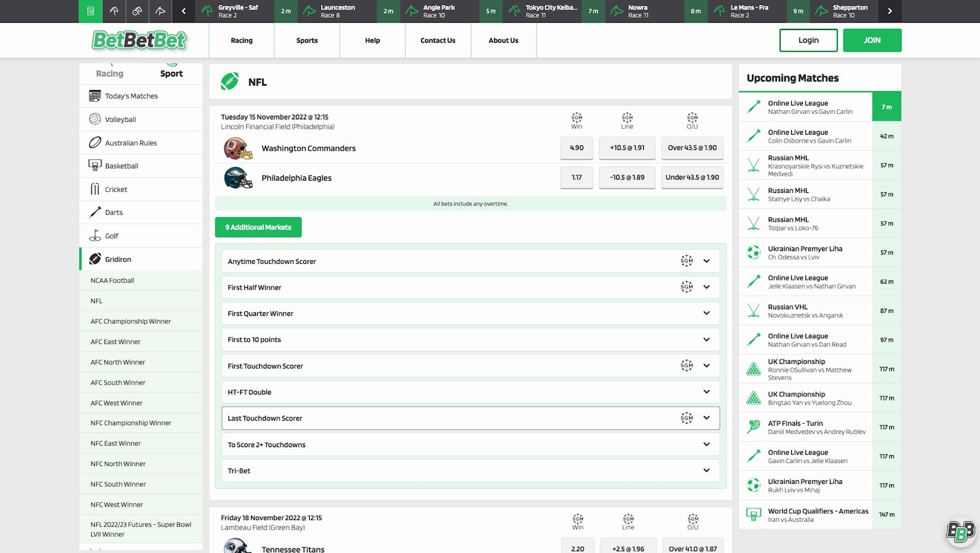Viewport: 980px width, 553px height.
Task: Click the horse racing filter icon
Action: (x=114, y=11)
